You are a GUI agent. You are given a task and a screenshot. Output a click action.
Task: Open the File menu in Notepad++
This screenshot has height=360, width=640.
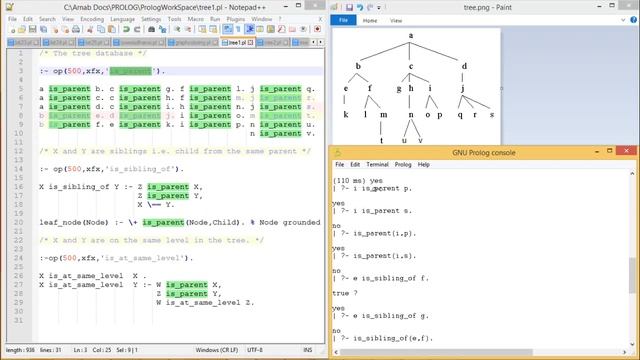click(13, 19)
